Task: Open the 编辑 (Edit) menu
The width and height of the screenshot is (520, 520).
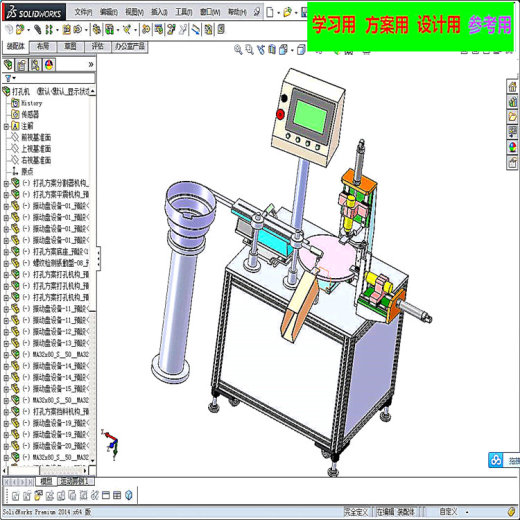Action: (x=109, y=12)
